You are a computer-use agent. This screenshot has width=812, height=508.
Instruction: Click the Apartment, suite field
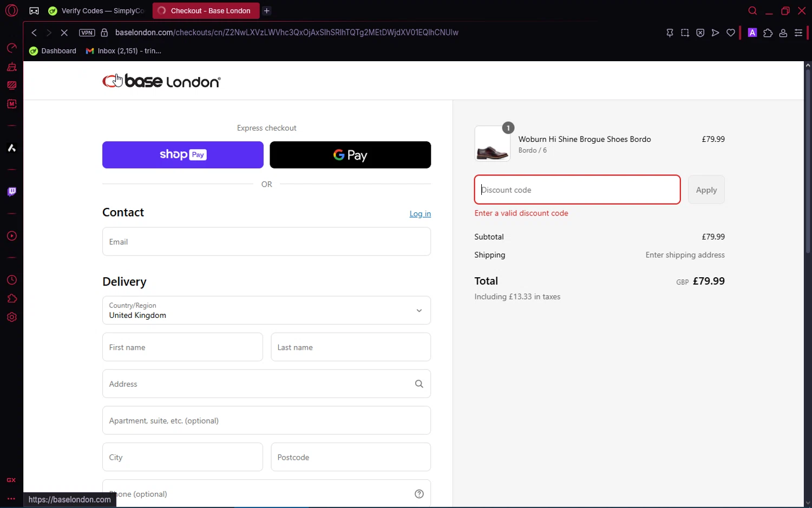click(266, 420)
